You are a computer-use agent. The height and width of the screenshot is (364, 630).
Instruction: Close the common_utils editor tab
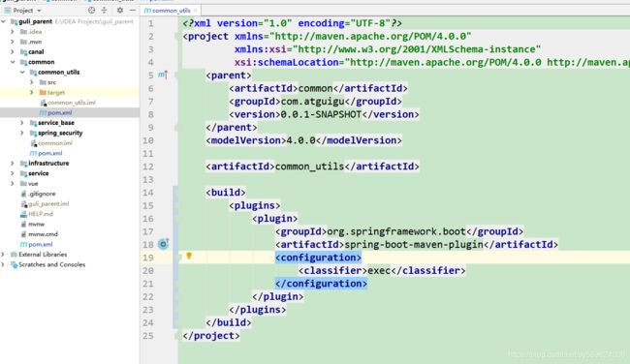pos(195,11)
